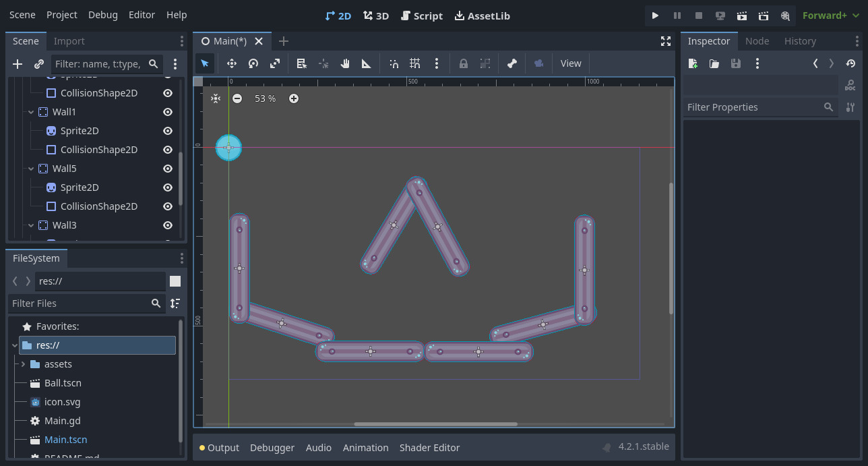Toggle visibility of the Wall5 node
This screenshot has height=466, width=868.
click(x=168, y=169)
